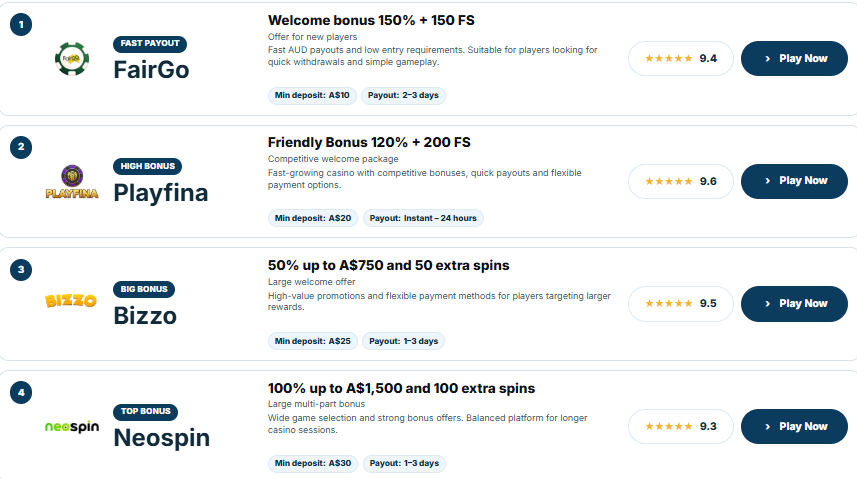Click Play Now for FairGo
The image size is (857, 479).
[794, 59]
